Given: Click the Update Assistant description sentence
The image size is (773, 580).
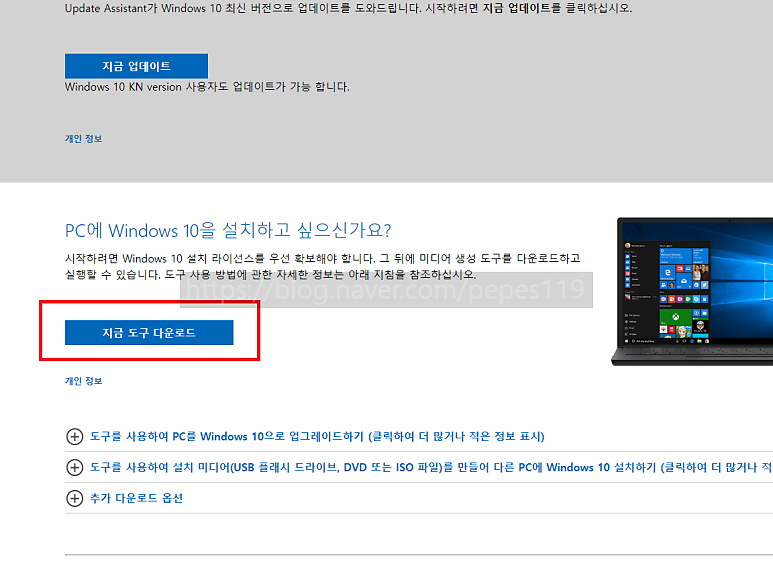Looking at the screenshot, I should tap(349, 8).
